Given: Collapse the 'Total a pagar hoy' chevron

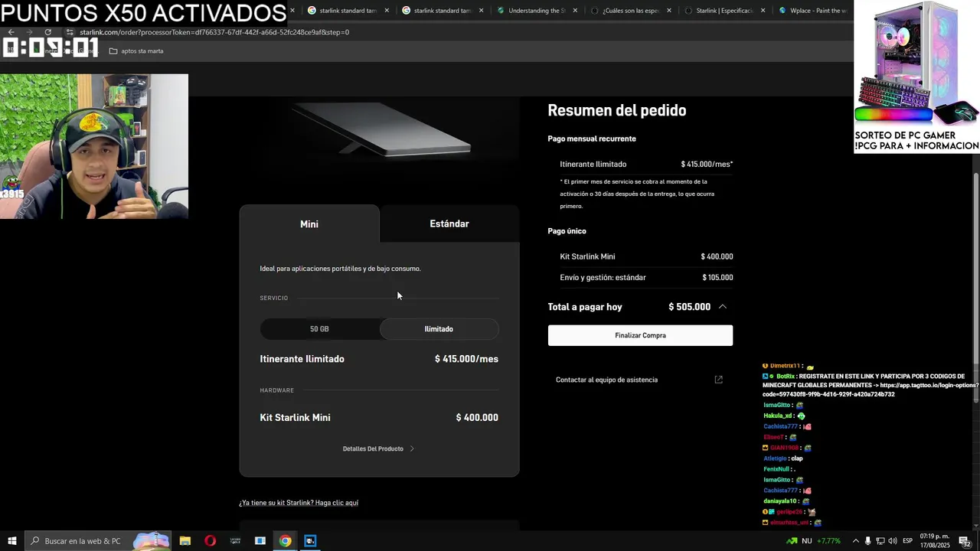Looking at the screenshot, I should 722,307.
